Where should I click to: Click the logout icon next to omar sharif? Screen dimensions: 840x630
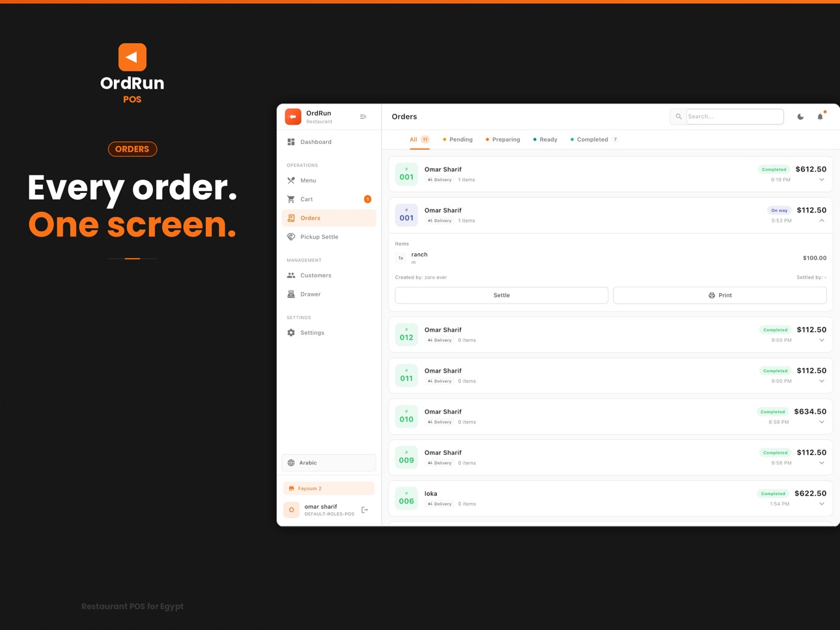click(x=365, y=510)
